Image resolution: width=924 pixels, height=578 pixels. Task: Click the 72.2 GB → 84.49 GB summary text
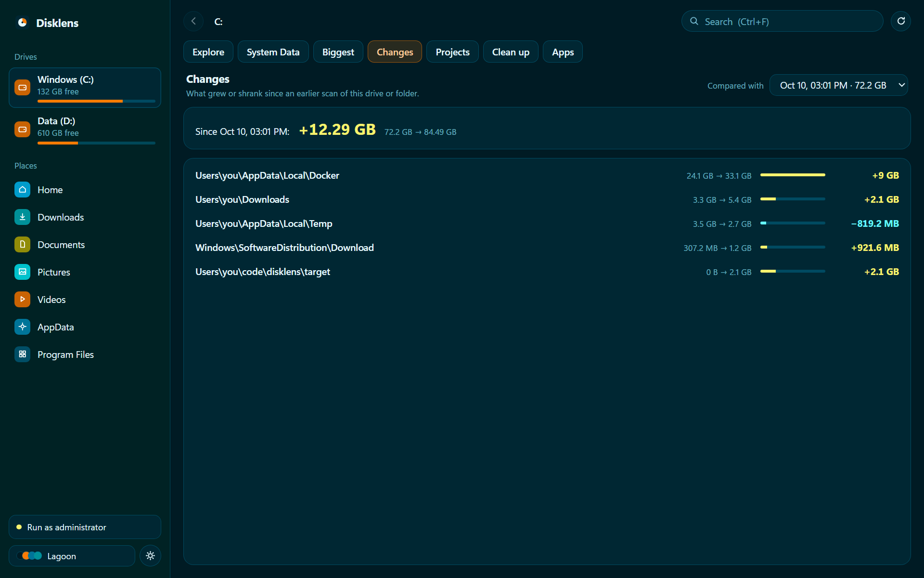point(420,132)
